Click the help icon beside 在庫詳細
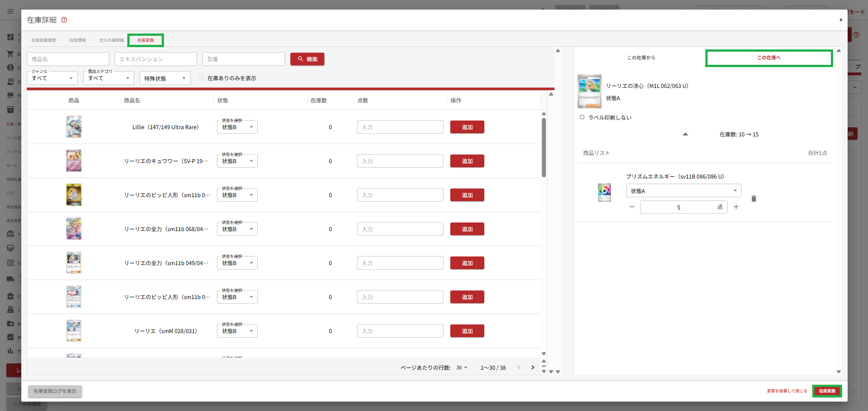The height and width of the screenshot is (411, 868). click(64, 20)
